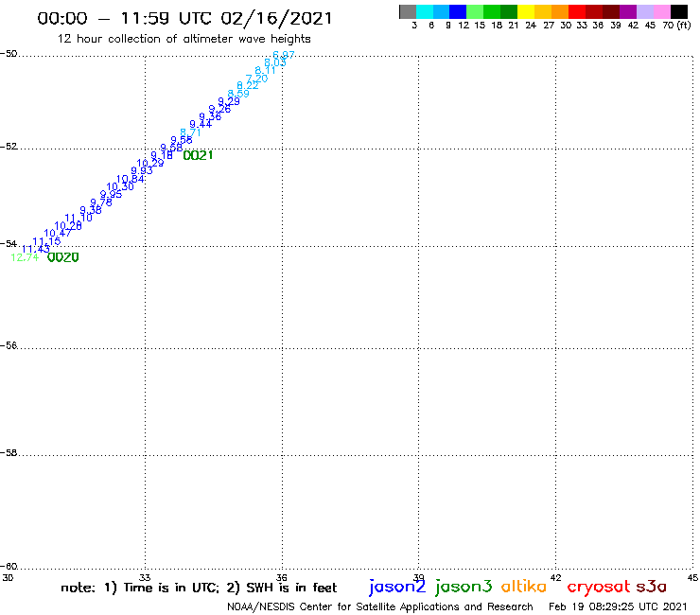Screen dimensions: 700x615
Task: Click the 'NOAA/NESDIS Center for Satellite Applications and Research' credit
Action: [x=380, y=607]
